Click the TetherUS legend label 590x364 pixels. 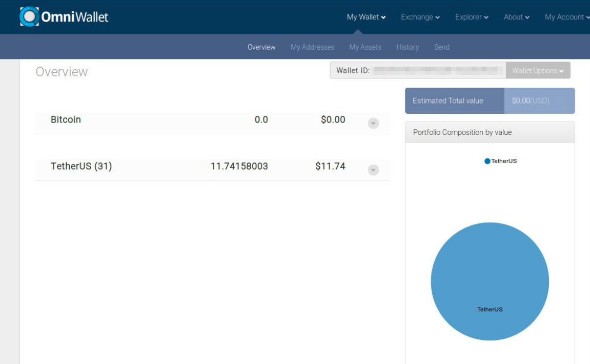click(x=504, y=161)
